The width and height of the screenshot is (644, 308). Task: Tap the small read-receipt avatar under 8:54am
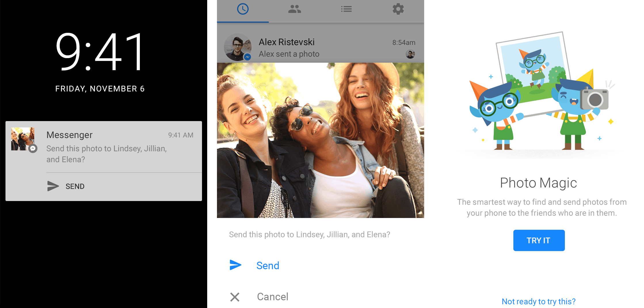point(410,54)
